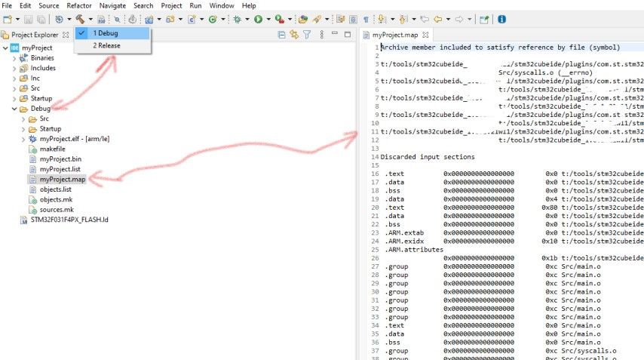Open the Refactor menu
Image resolution: width=644 pixels, height=360 pixels.
click(x=79, y=6)
